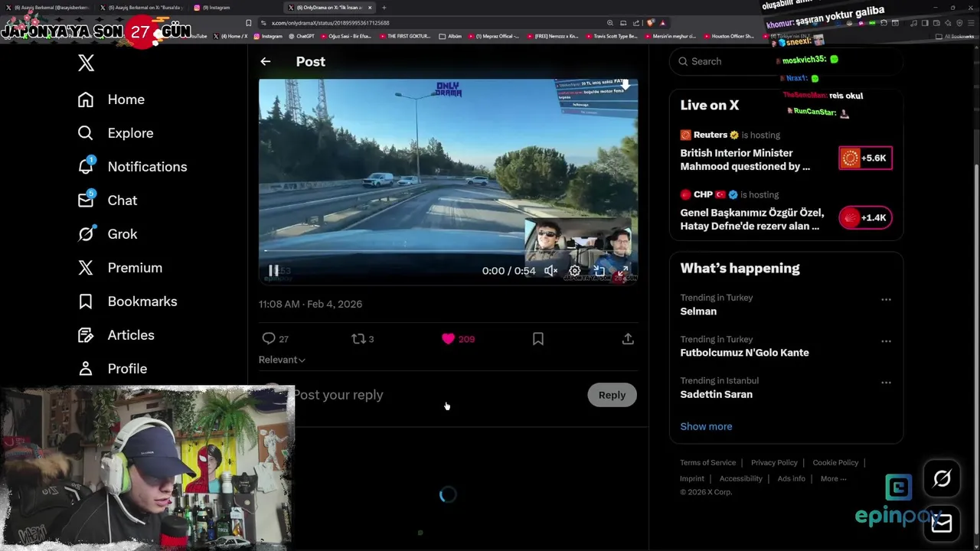Repost using the repost icon
This screenshot has width=980, height=551.
(x=358, y=338)
